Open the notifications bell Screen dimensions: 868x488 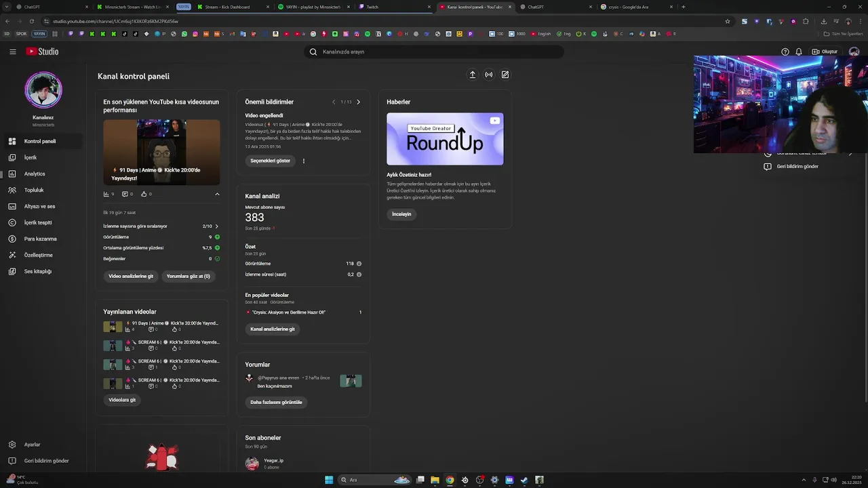[799, 52]
